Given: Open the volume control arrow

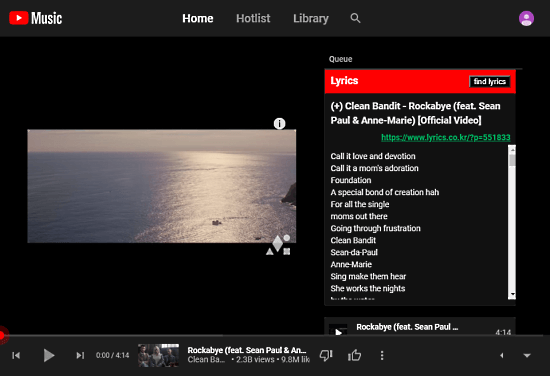Looking at the screenshot, I should pos(502,355).
